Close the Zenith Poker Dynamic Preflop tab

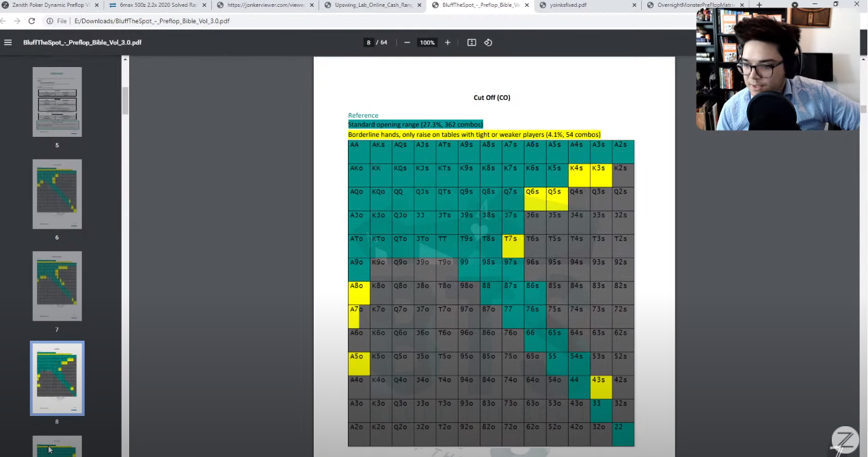click(x=95, y=5)
